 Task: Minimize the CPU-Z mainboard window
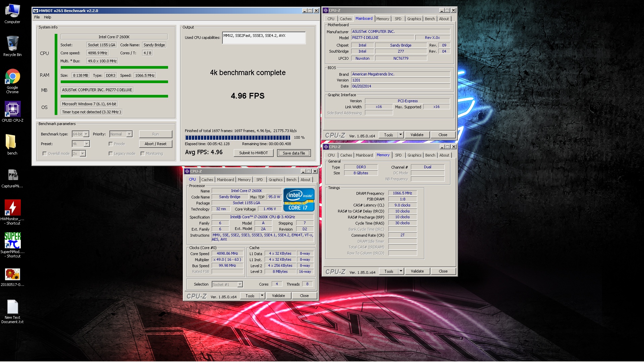coord(442,10)
